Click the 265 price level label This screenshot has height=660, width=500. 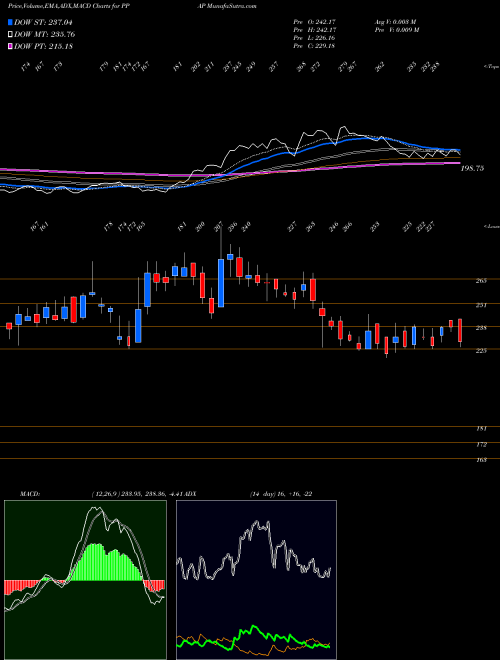(481, 280)
